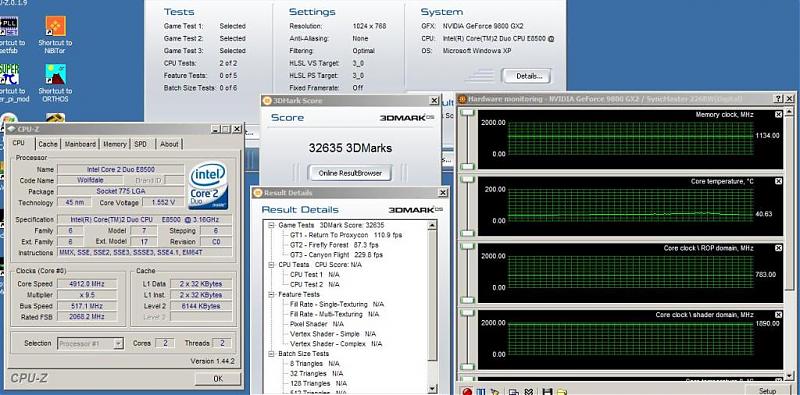The width and height of the screenshot is (800, 395).
Task: Open the Processor #1 selection dropdown
Action: click(118, 343)
